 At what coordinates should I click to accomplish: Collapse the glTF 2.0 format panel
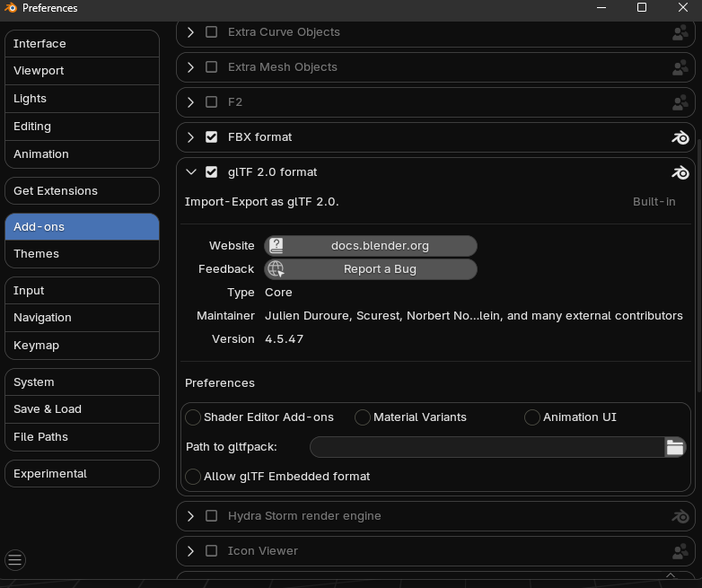(x=191, y=172)
